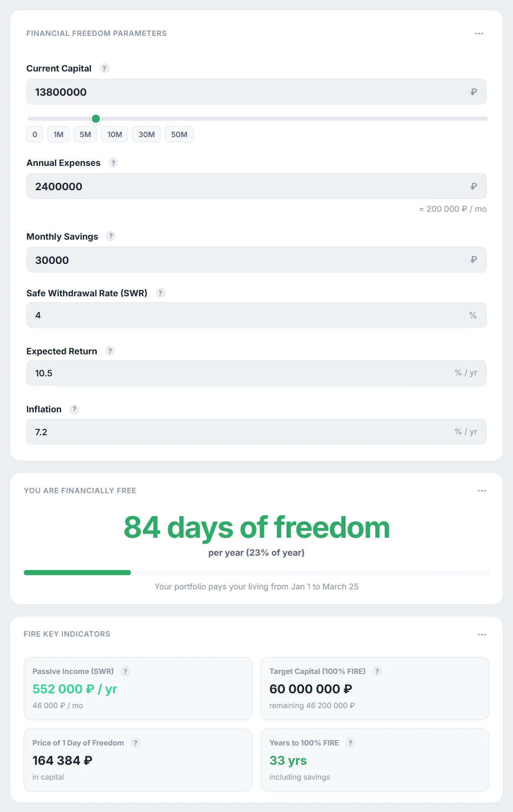
Task: Open Years to 100% FIRE help icon
Action: tap(350, 743)
